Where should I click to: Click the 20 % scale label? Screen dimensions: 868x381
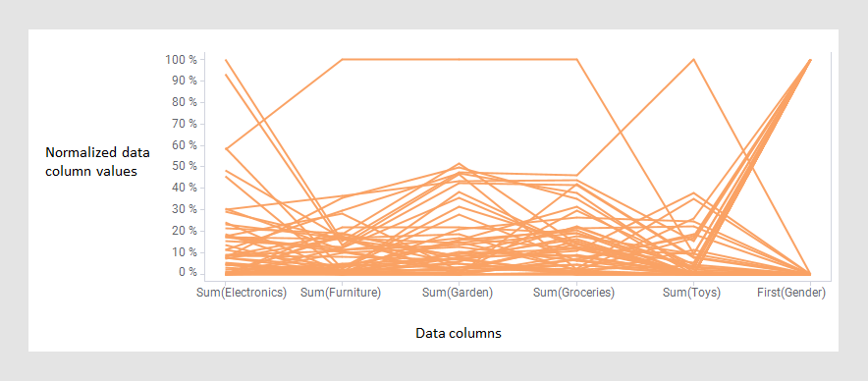coord(184,231)
